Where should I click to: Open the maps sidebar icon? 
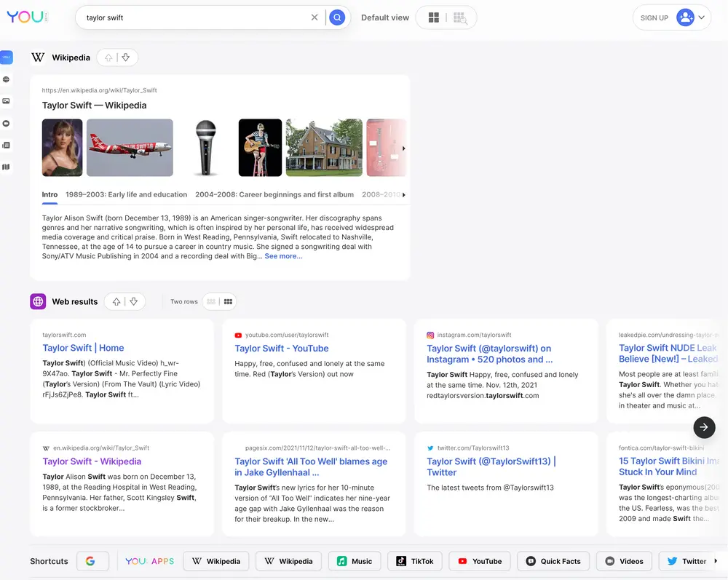tap(7, 167)
